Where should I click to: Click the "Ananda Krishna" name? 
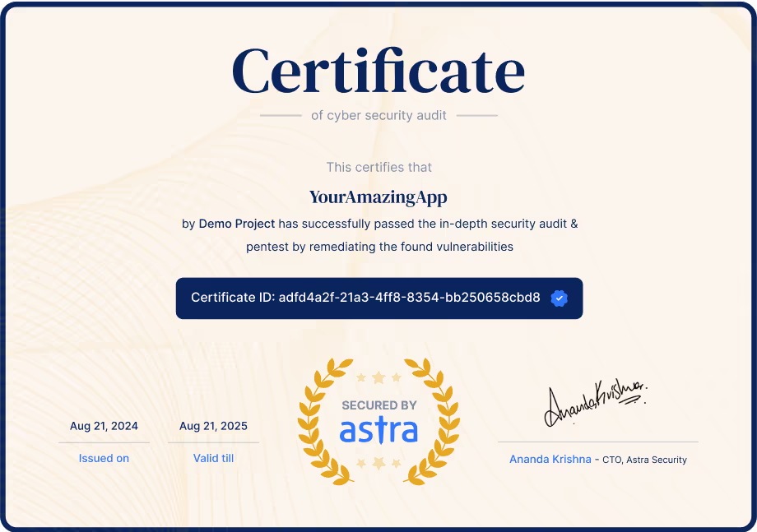(x=550, y=459)
